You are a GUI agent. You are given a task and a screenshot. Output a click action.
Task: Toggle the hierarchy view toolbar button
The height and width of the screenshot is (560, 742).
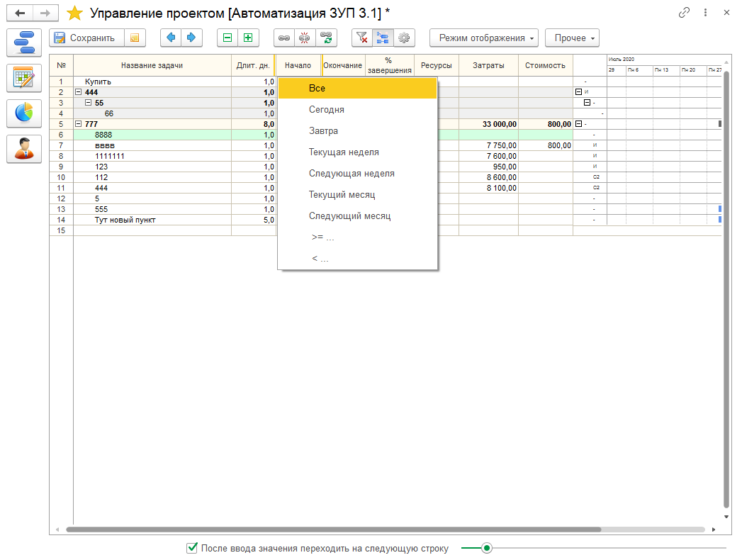click(383, 38)
